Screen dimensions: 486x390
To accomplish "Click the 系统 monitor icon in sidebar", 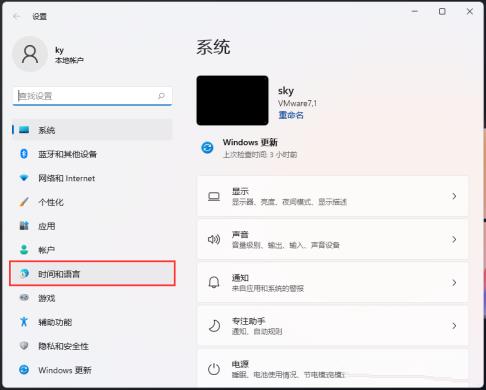I will (x=24, y=130).
